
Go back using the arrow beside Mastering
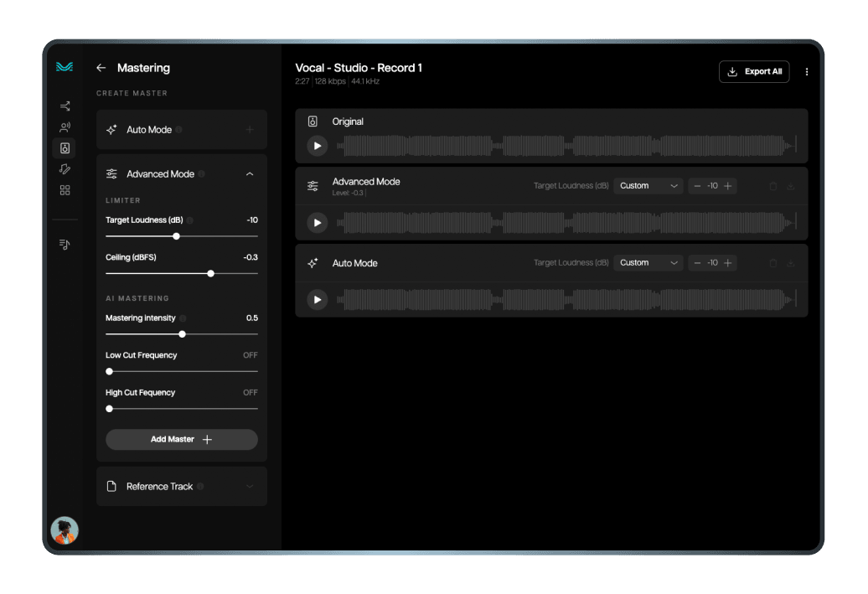point(101,68)
